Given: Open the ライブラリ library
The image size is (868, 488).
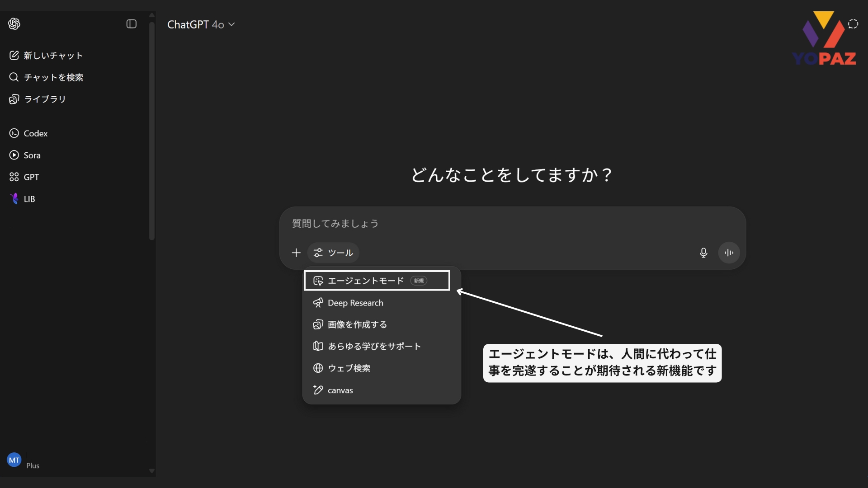Looking at the screenshot, I should click(x=38, y=99).
